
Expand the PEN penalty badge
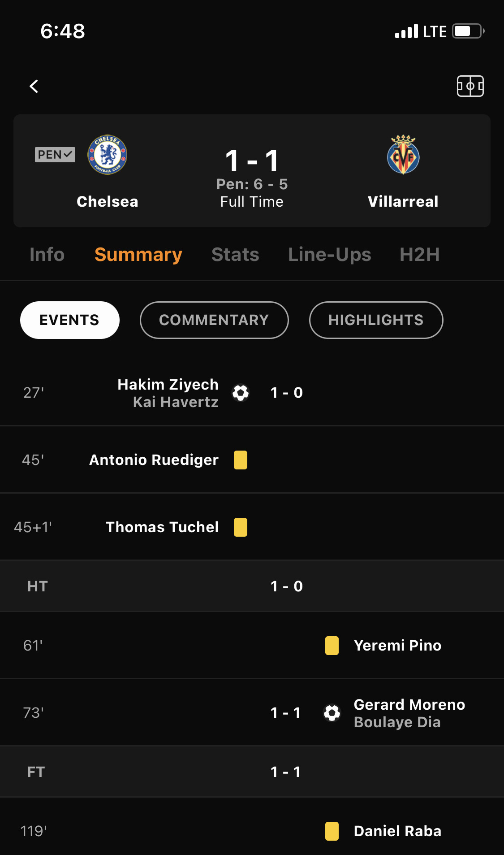point(55,155)
